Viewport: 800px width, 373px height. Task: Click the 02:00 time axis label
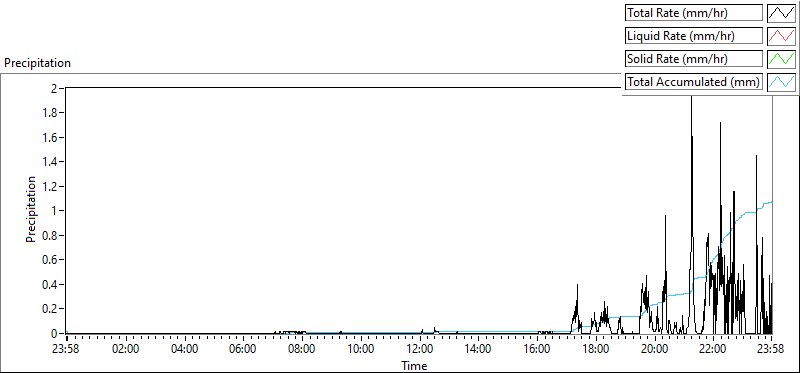point(126,350)
